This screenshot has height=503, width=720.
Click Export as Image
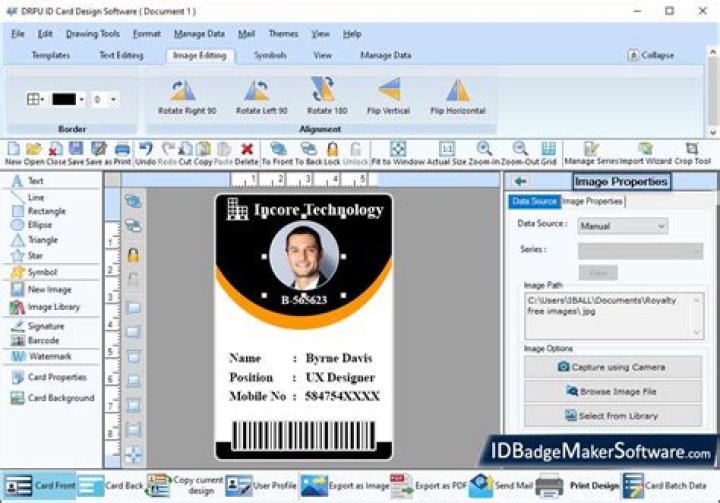[x=344, y=486]
